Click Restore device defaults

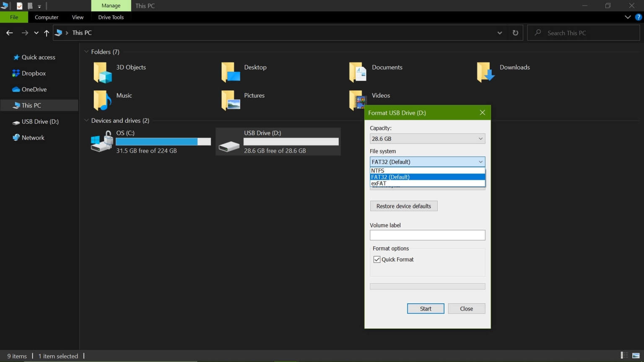coord(403,206)
